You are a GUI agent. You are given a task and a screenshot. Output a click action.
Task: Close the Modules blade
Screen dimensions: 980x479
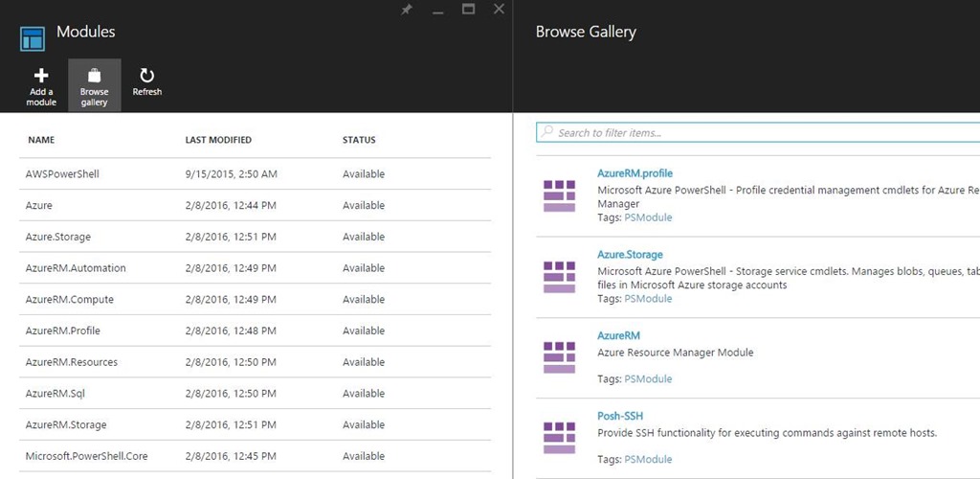pyautogui.click(x=499, y=9)
